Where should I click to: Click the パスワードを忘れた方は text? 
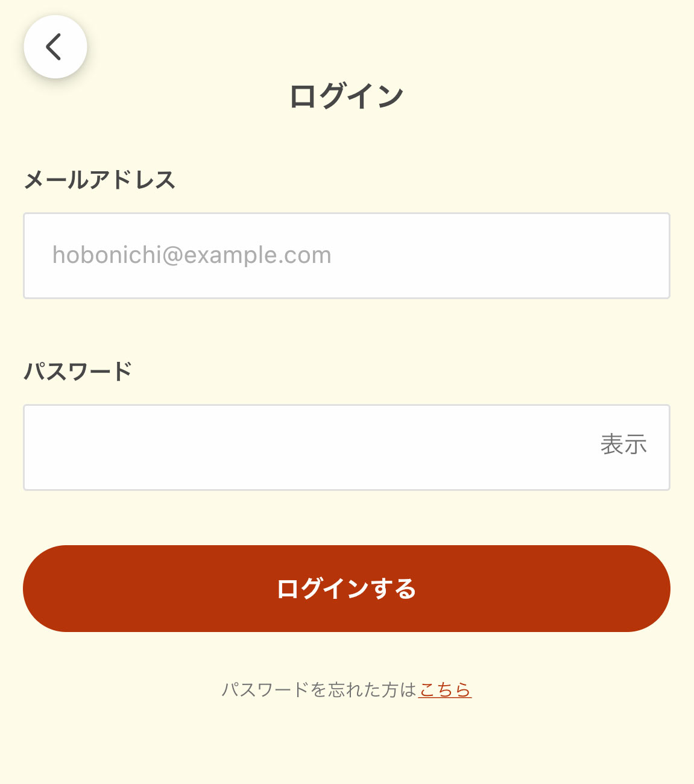point(319,689)
